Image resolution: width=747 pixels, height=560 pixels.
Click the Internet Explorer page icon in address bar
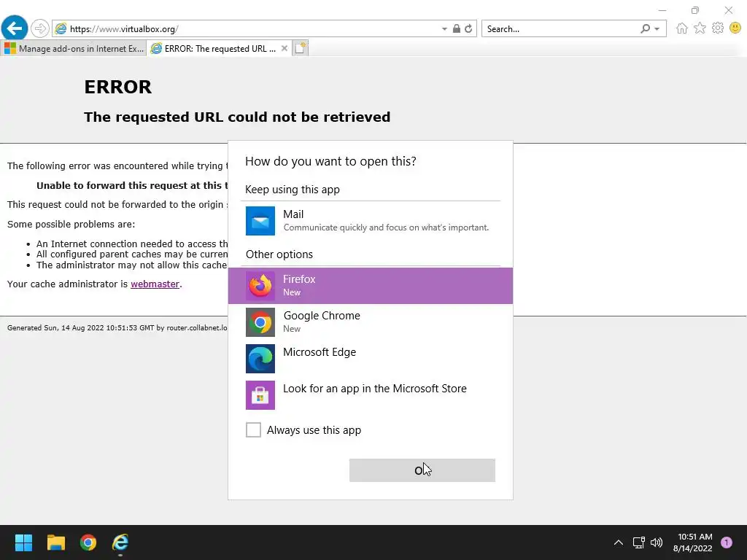pyautogui.click(x=61, y=29)
